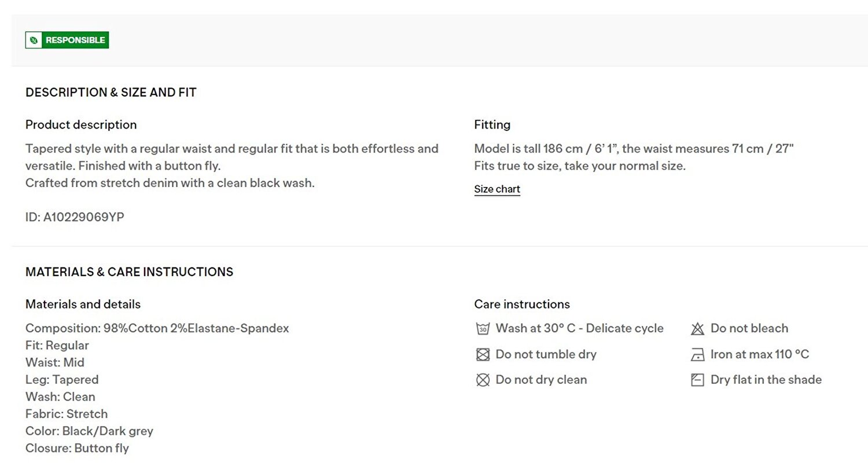This screenshot has width=868, height=470.
Task: Click the Product description heading
Action: tap(81, 125)
